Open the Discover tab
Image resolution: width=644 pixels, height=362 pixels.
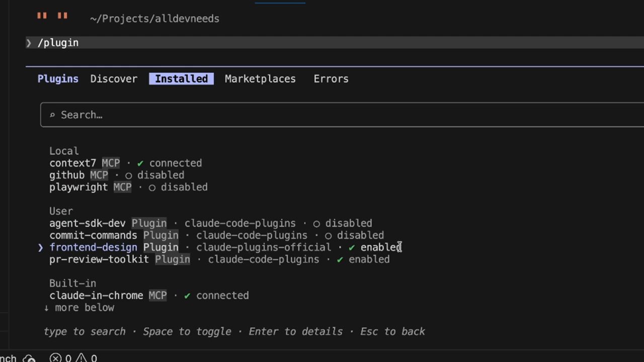coord(114,79)
